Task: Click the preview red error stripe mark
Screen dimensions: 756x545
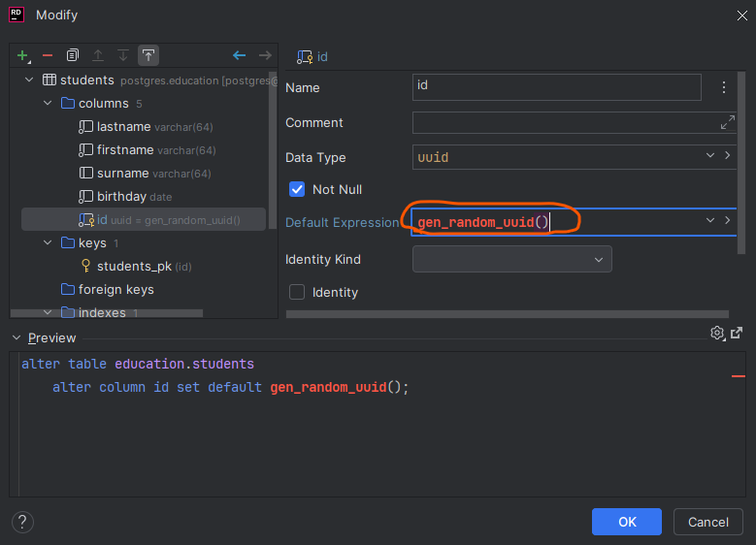Action: (739, 376)
